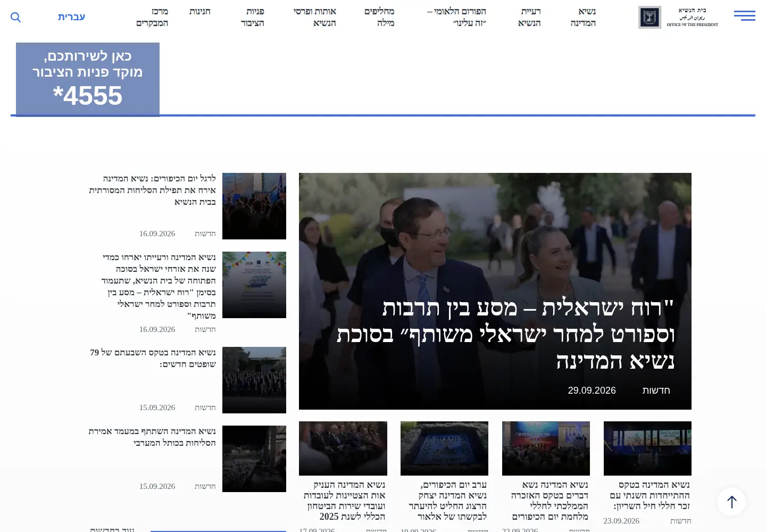Open the פניות הציבור menu item

(x=253, y=17)
